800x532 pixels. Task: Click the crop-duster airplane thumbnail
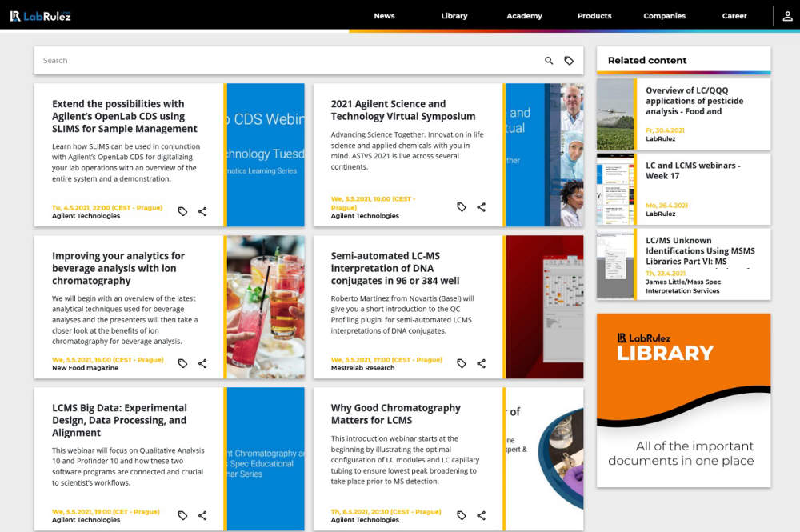click(x=614, y=114)
